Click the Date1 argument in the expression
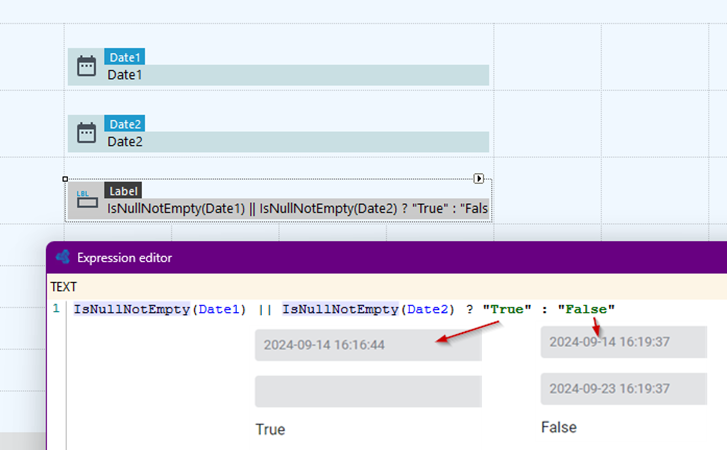727x450 pixels. (219, 309)
